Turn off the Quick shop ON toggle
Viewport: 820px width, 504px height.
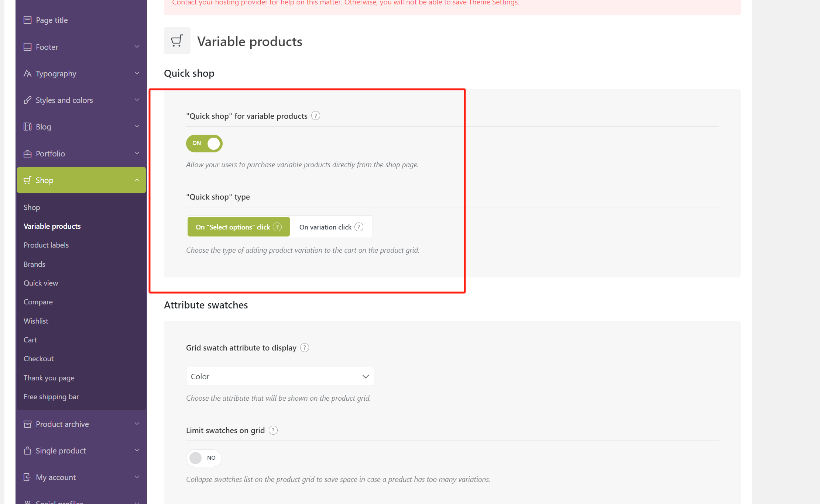(204, 143)
